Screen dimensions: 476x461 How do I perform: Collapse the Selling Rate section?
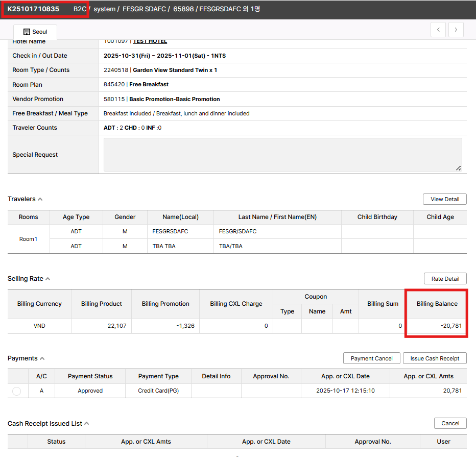tap(48, 279)
